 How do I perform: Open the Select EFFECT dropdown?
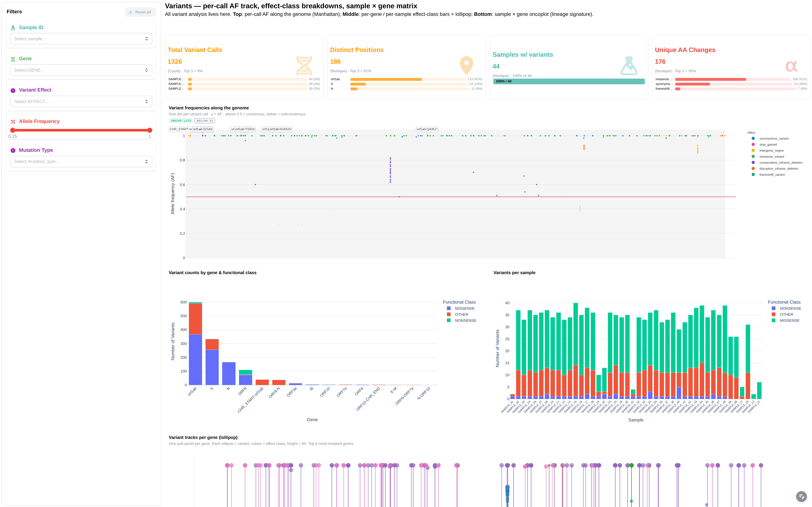[81, 102]
